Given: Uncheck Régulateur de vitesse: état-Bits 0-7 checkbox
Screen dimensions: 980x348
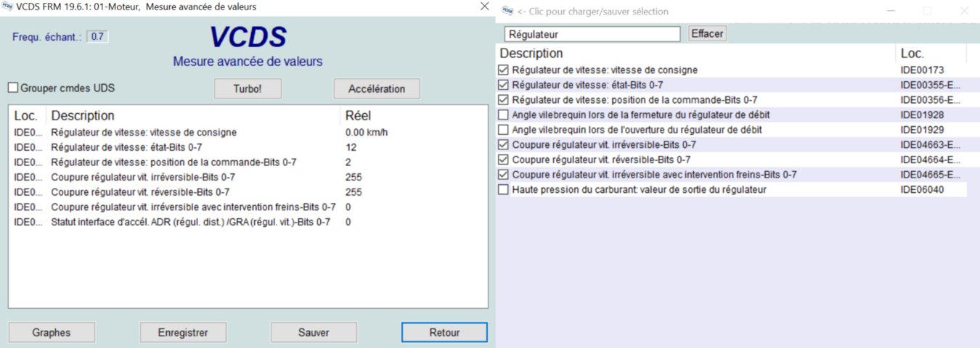Looking at the screenshot, I should pyautogui.click(x=504, y=85).
